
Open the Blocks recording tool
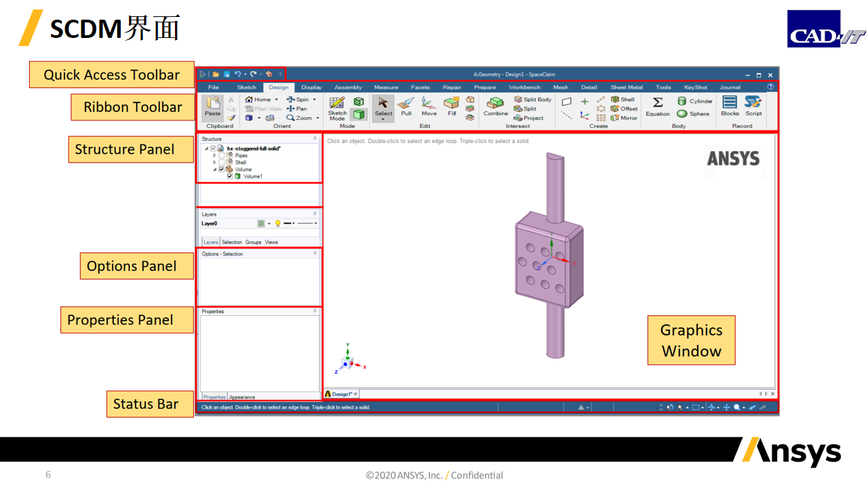[x=730, y=106]
